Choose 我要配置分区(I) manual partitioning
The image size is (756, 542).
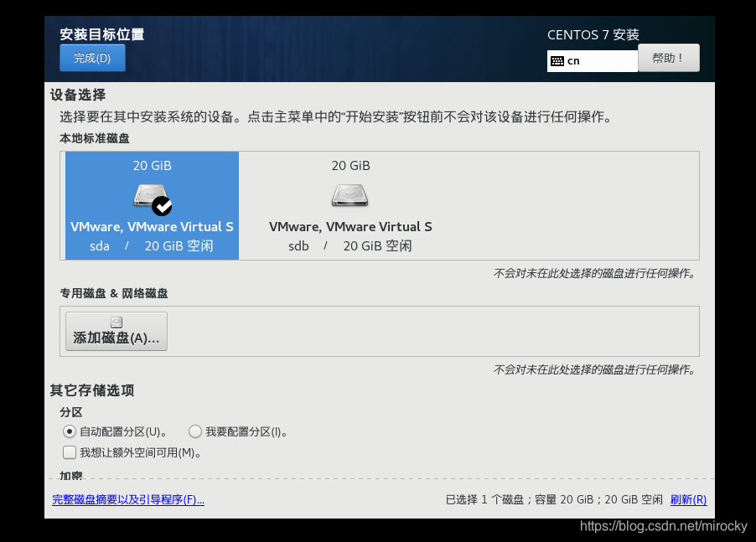tap(195, 431)
